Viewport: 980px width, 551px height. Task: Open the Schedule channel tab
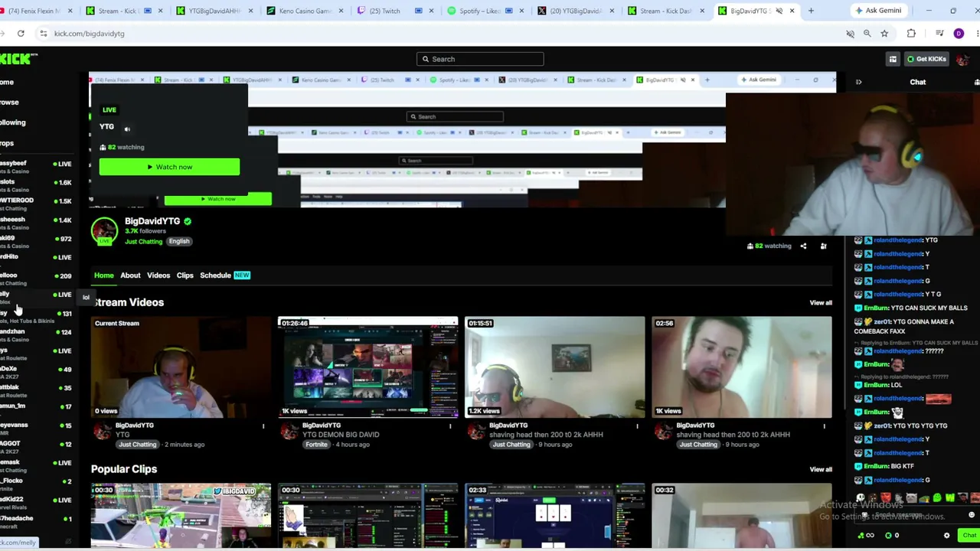215,275
